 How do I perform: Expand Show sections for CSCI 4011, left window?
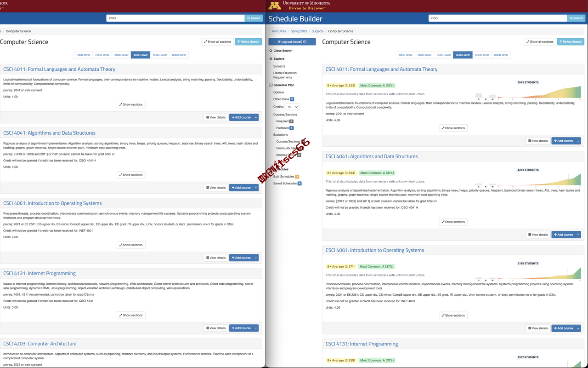[x=131, y=104]
